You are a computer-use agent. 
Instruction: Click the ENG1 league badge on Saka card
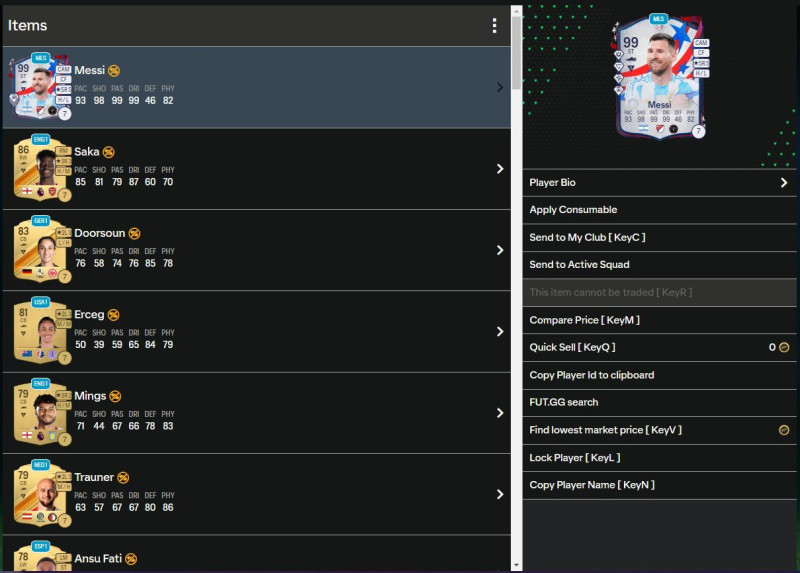(x=41, y=139)
